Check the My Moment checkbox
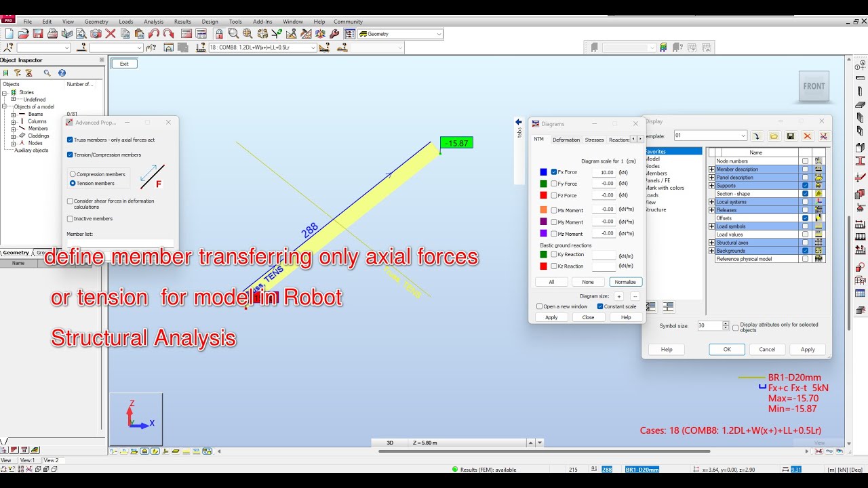Screen dimensions: 868x488 (x=554, y=222)
